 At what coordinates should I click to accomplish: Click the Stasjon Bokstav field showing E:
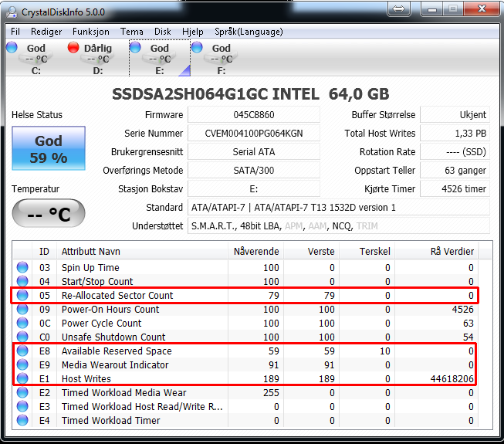254,188
